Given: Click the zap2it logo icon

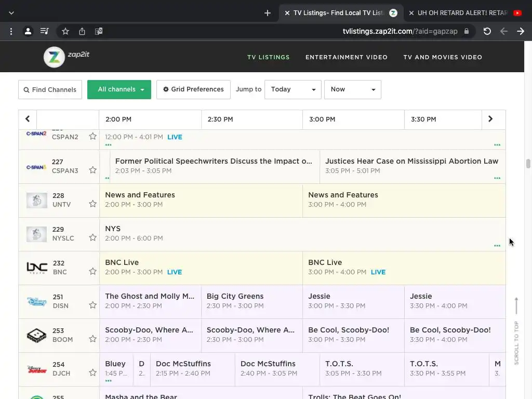Looking at the screenshot, I should (54, 57).
